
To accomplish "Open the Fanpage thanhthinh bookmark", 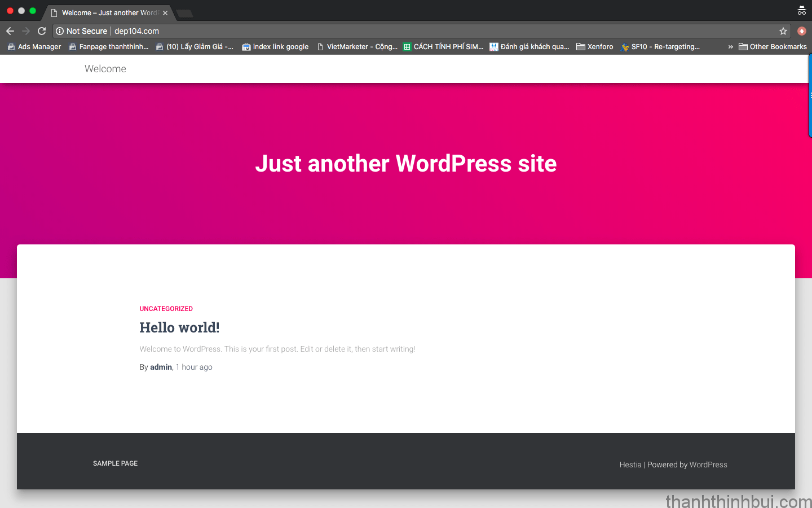I will pos(109,47).
